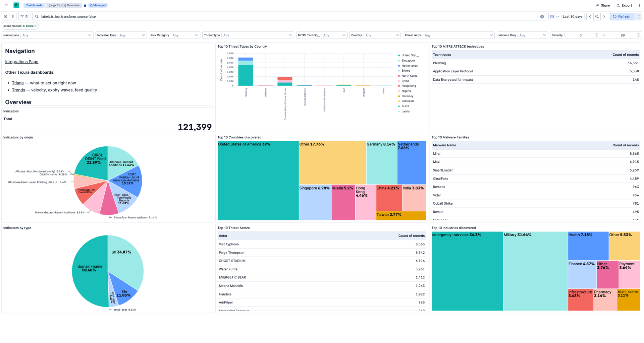Click the query search magnifier icon
Image resolution: width=644 pixels, height=343 pixels.
[37, 16]
